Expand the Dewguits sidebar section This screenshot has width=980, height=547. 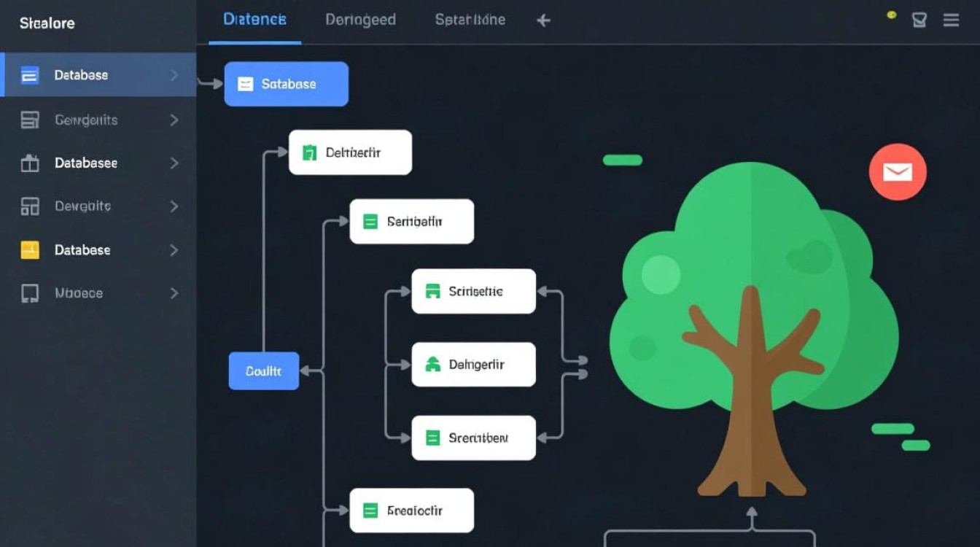175,206
